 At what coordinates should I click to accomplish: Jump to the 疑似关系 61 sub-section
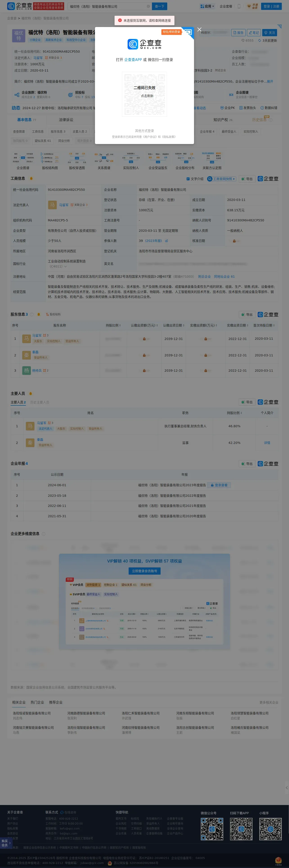pos(43,141)
